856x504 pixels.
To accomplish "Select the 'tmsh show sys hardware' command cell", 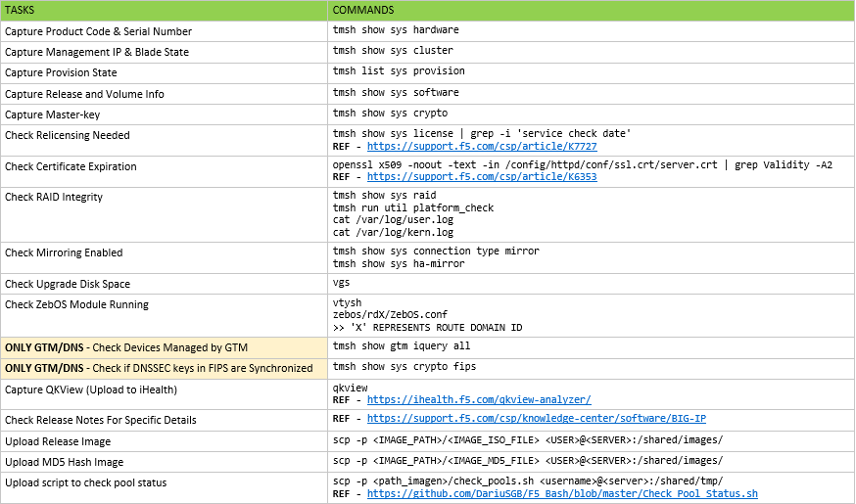I will [x=396, y=30].
